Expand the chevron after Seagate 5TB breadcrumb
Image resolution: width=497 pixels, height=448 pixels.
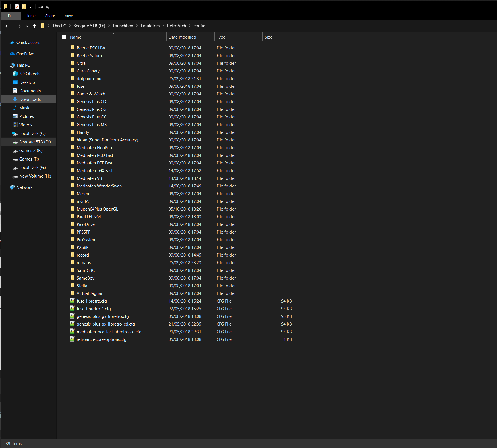pos(109,26)
